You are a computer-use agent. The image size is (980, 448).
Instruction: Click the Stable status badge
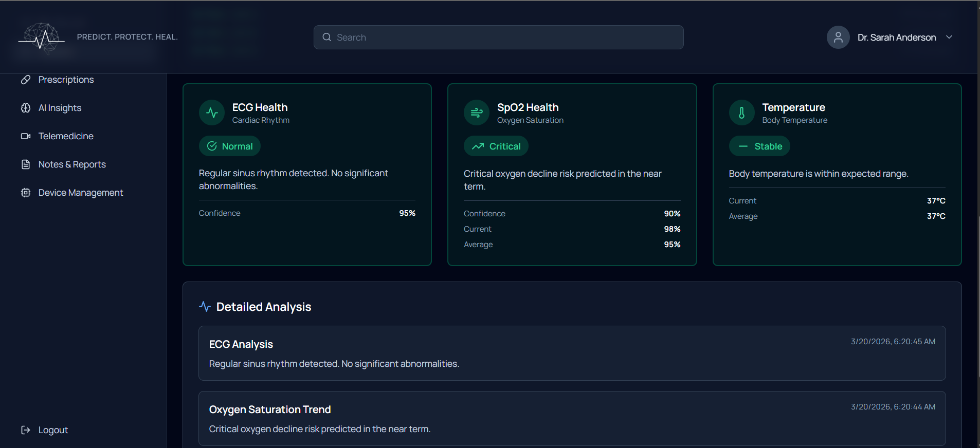coord(759,146)
